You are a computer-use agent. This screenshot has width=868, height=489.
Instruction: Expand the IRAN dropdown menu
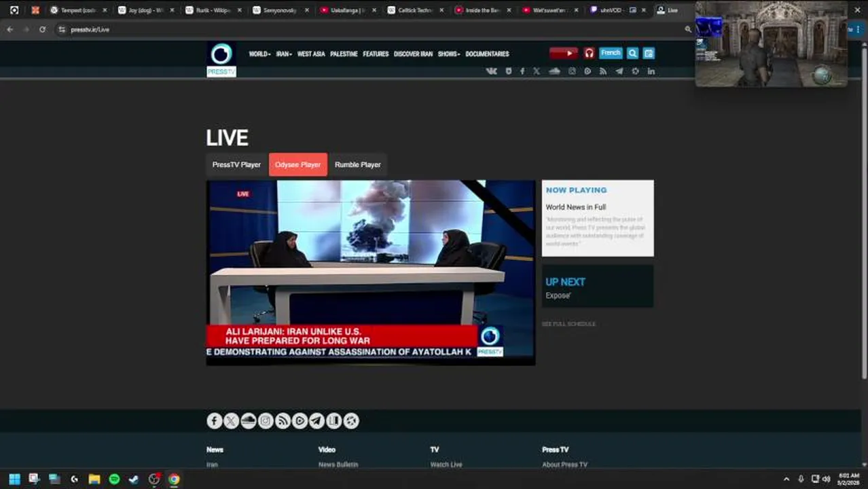coord(284,54)
